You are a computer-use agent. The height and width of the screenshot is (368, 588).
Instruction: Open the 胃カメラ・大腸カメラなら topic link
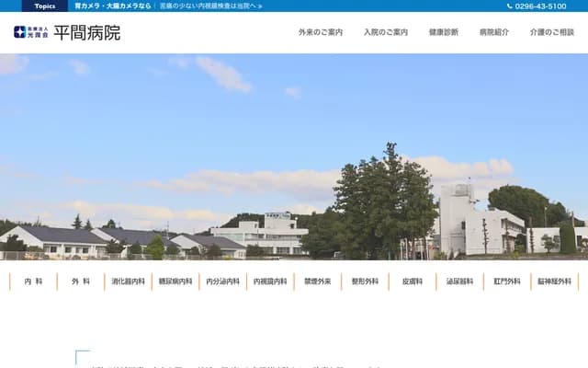click(112, 6)
